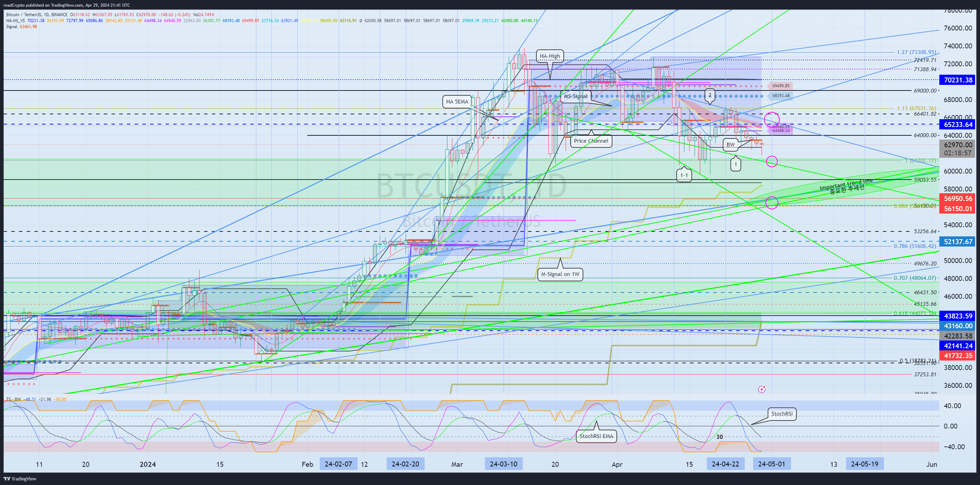Select the 24-03-10 date marker

pyautogui.click(x=504, y=464)
